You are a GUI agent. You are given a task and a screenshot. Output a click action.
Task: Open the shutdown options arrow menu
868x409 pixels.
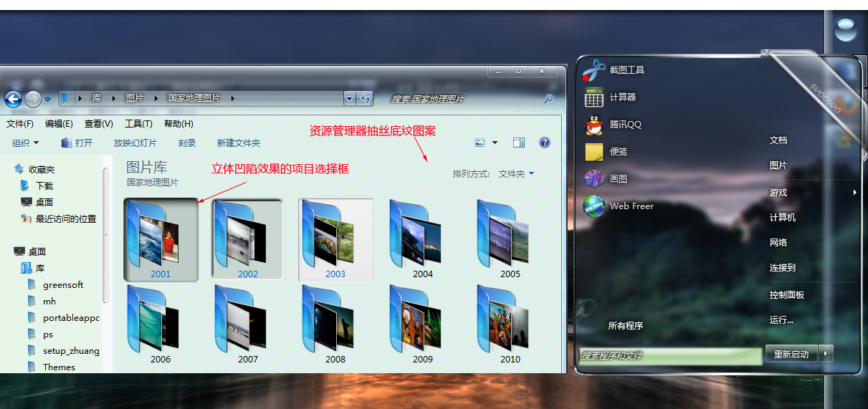827,354
